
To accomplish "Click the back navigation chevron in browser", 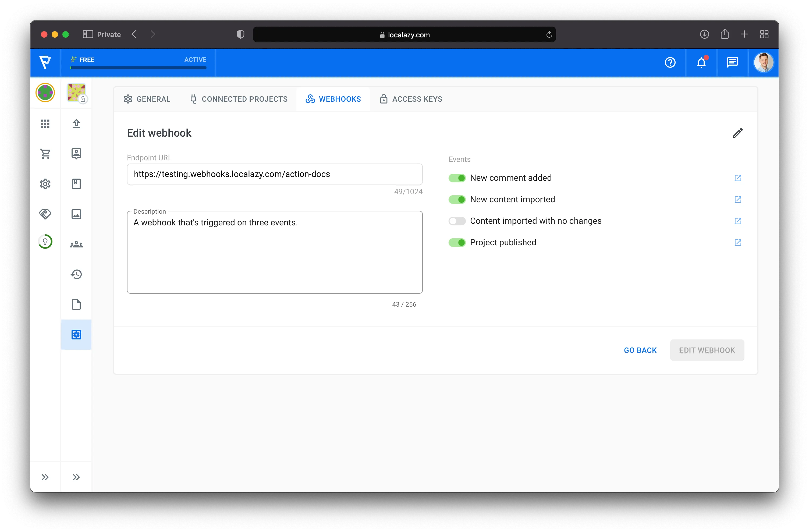I will click(x=134, y=34).
